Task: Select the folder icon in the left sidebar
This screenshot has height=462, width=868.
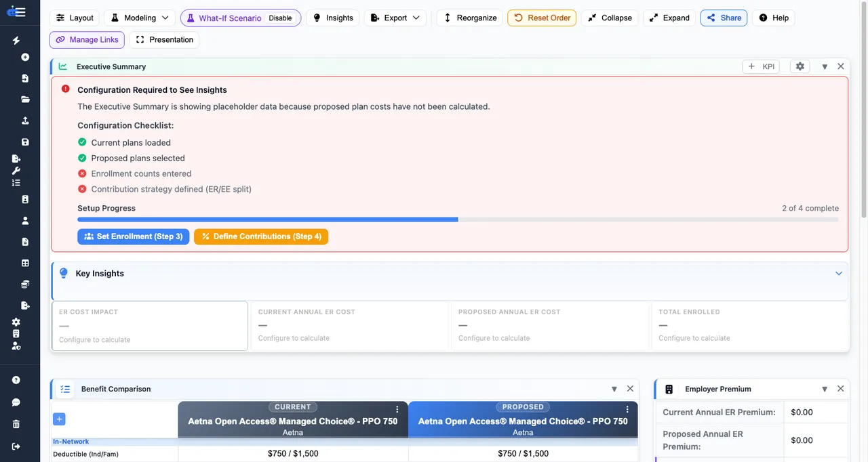Action: point(24,99)
